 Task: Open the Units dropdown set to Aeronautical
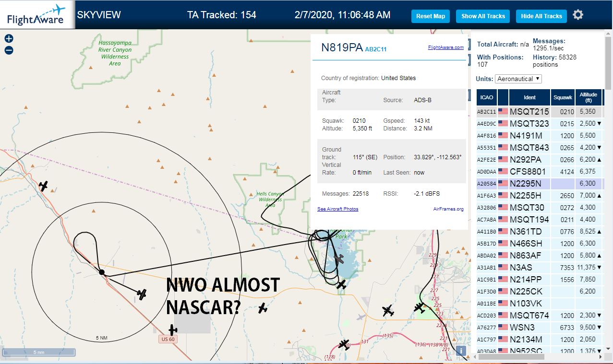[518, 79]
